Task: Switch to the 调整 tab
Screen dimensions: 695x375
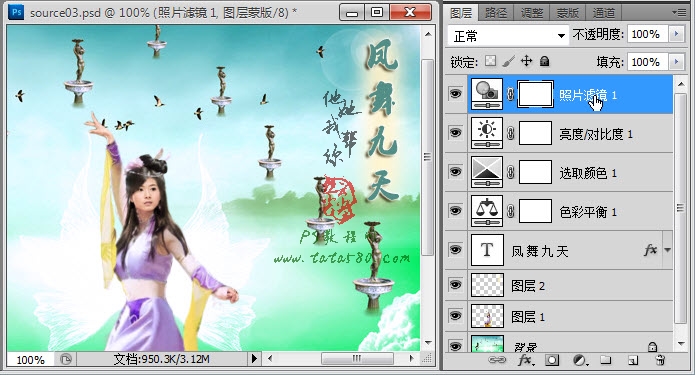Action: pos(532,13)
